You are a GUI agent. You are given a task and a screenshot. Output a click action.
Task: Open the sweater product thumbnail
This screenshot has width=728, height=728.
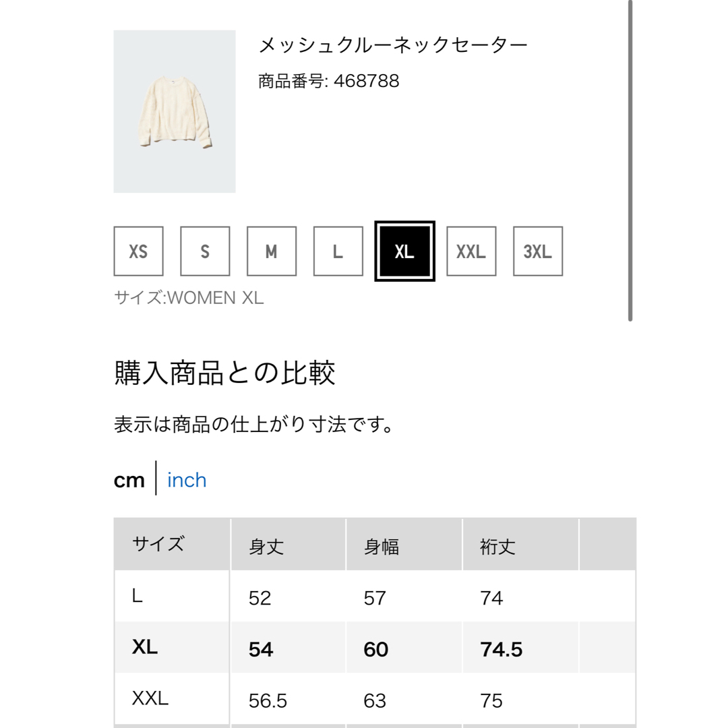tap(175, 111)
